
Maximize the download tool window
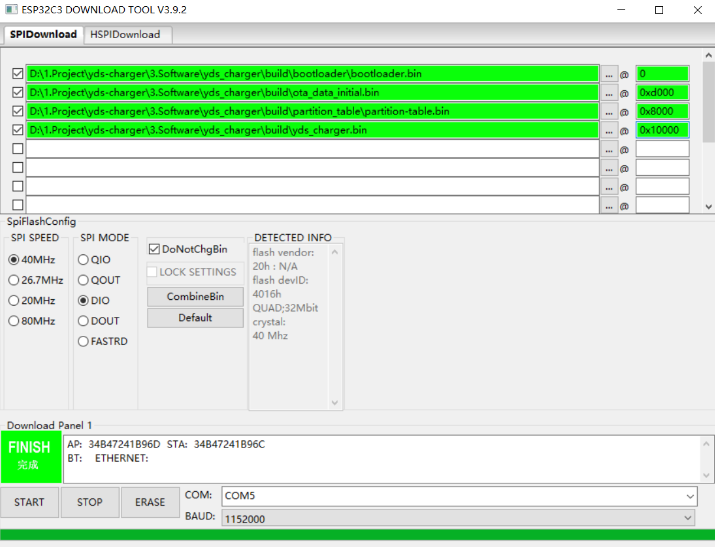659,10
